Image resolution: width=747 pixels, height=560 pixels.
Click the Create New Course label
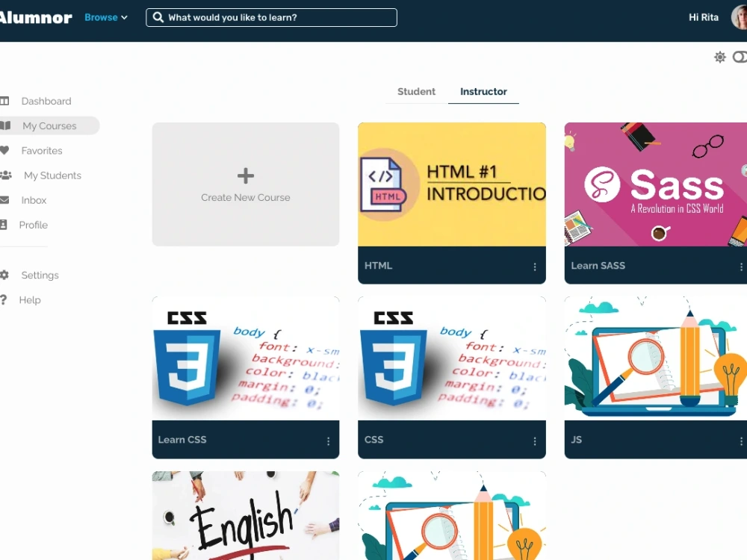click(x=245, y=197)
